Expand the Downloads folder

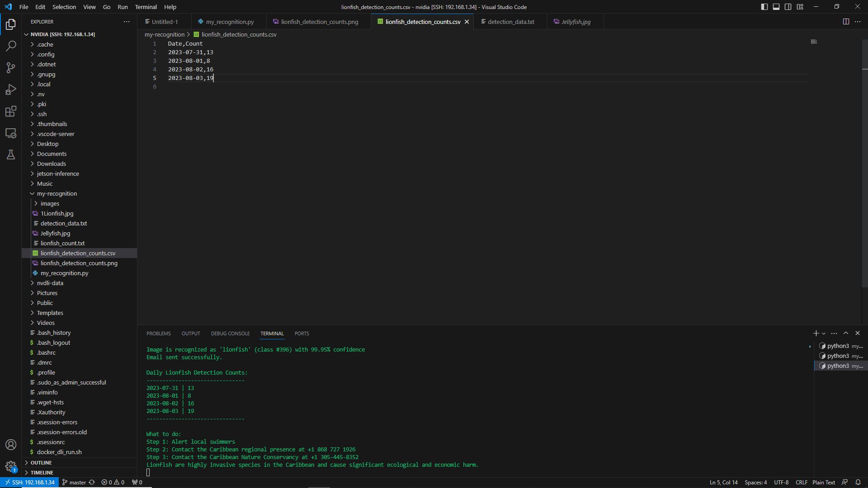pyautogui.click(x=79, y=164)
